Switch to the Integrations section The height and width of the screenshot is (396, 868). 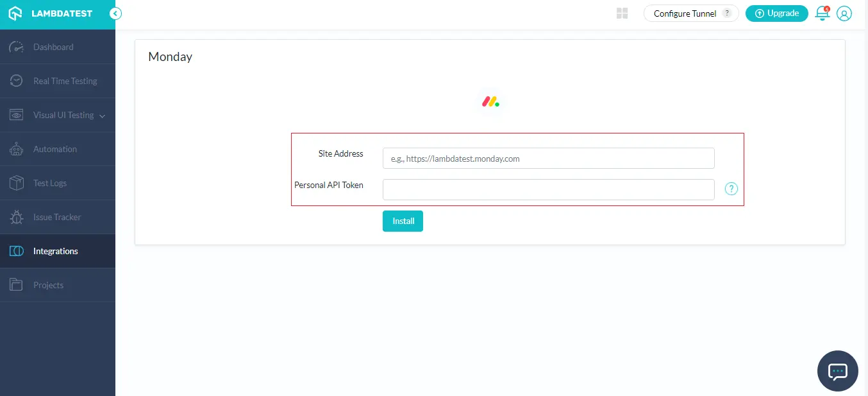point(55,251)
